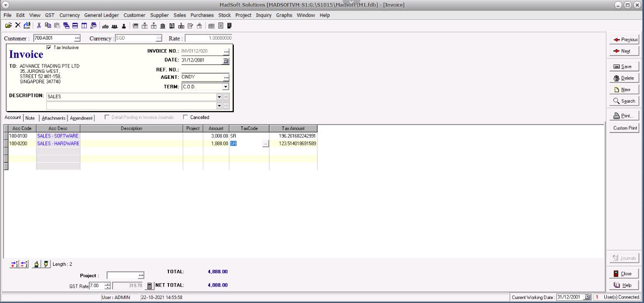Open the Term C.O.D. dropdown

(x=226, y=86)
